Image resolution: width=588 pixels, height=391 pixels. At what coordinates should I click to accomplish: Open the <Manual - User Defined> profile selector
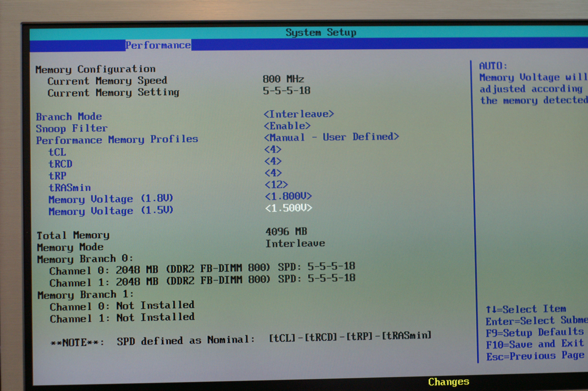[332, 137]
